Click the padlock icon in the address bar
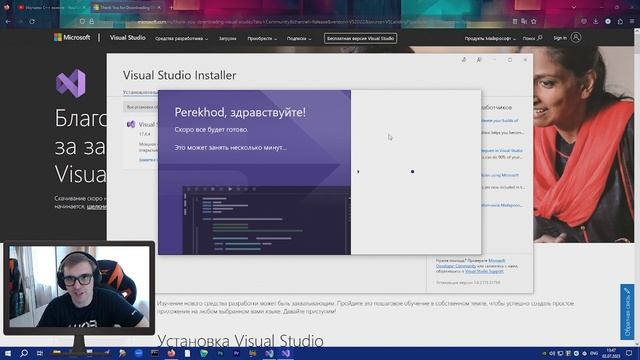Image resolution: width=640 pixels, height=360 pixels. click(91, 21)
